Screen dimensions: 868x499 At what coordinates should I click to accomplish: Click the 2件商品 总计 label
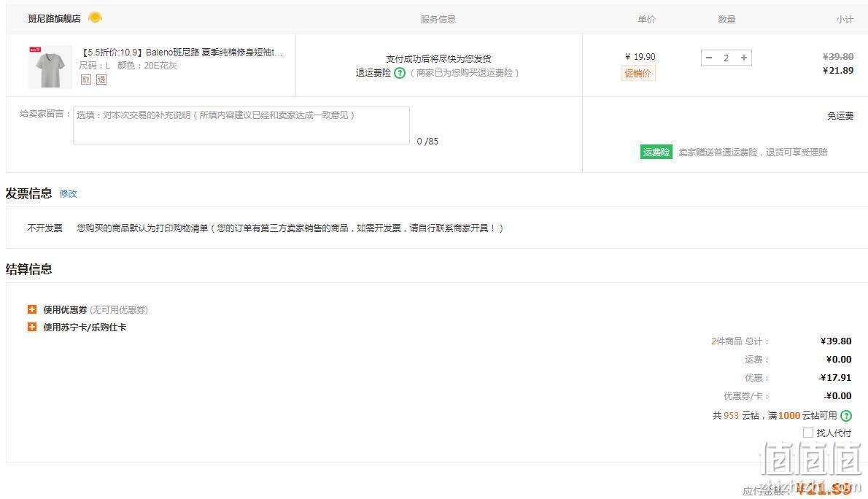click(x=740, y=341)
